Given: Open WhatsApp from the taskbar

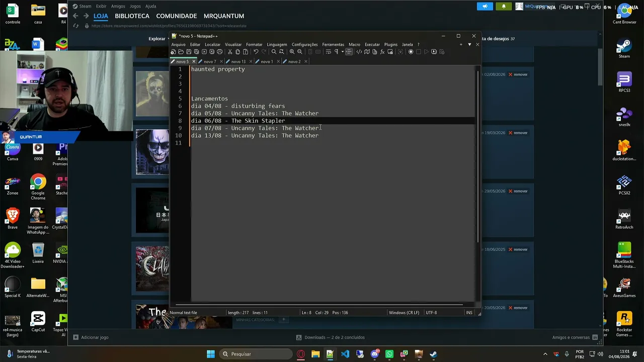Looking at the screenshot, I should 389,354.
